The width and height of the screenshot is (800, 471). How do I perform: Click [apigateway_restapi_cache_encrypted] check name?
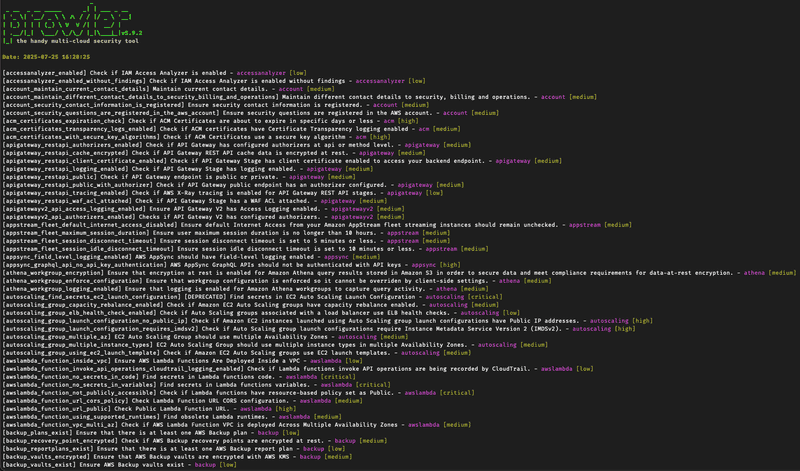point(65,153)
